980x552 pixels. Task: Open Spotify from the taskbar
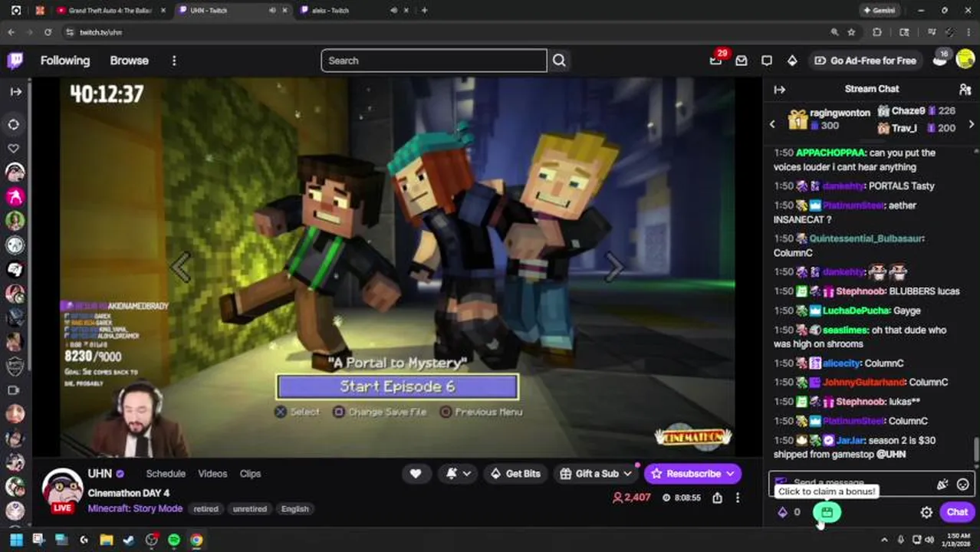click(174, 540)
